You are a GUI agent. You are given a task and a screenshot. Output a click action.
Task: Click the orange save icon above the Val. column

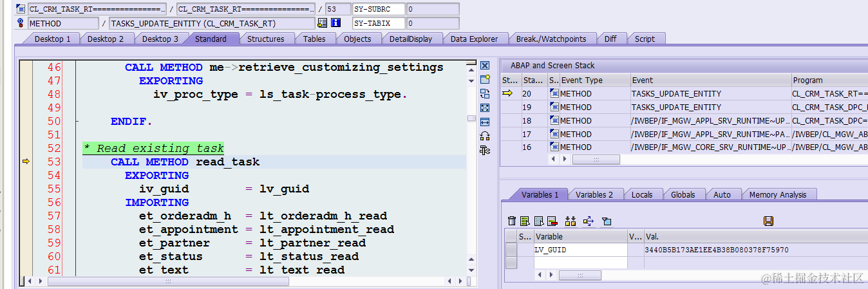point(768,221)
